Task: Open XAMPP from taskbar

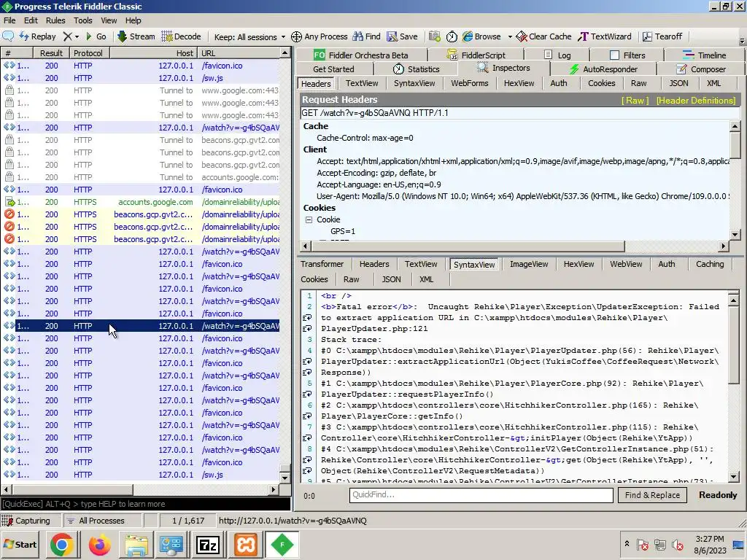Action: (x=245, y=545)
